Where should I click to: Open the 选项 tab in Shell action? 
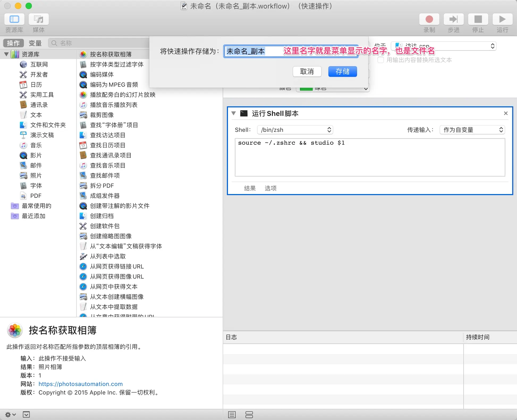pyautogui.click(x=270, y=188)
